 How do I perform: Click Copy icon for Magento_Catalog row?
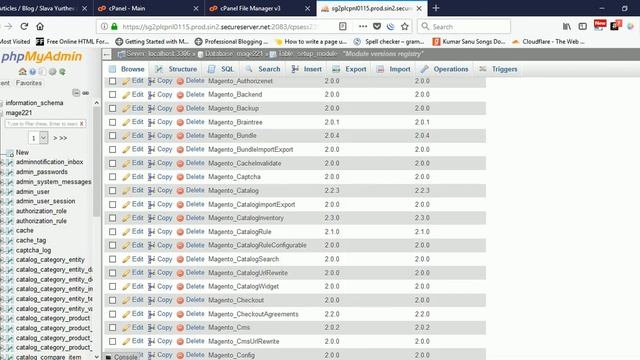151,191
